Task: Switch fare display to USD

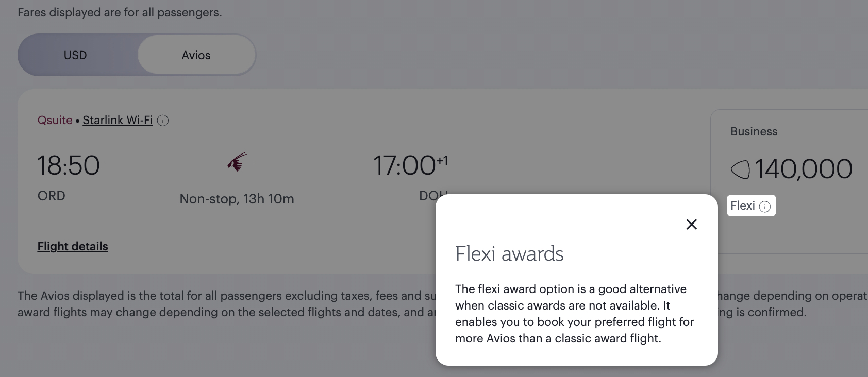Action: click(75, 55)
